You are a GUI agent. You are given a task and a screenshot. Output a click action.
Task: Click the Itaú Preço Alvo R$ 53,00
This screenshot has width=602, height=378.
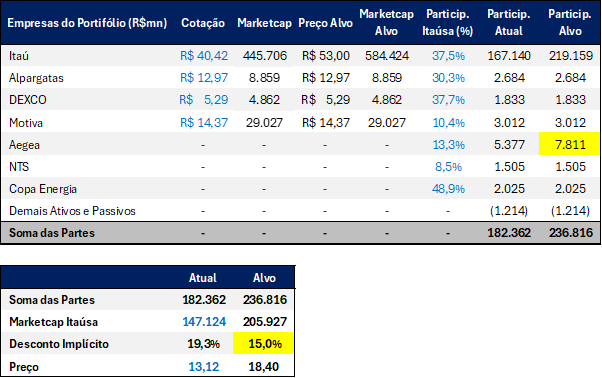click(326, 56)
